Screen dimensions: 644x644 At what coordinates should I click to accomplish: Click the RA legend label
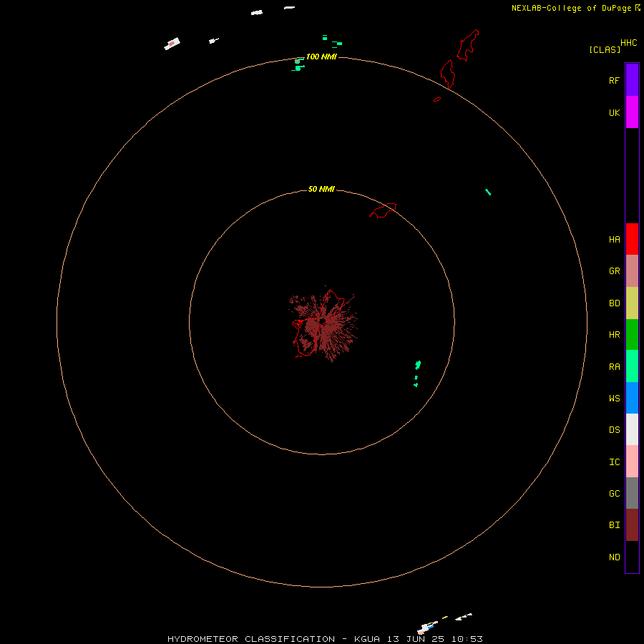click(614, 367)
